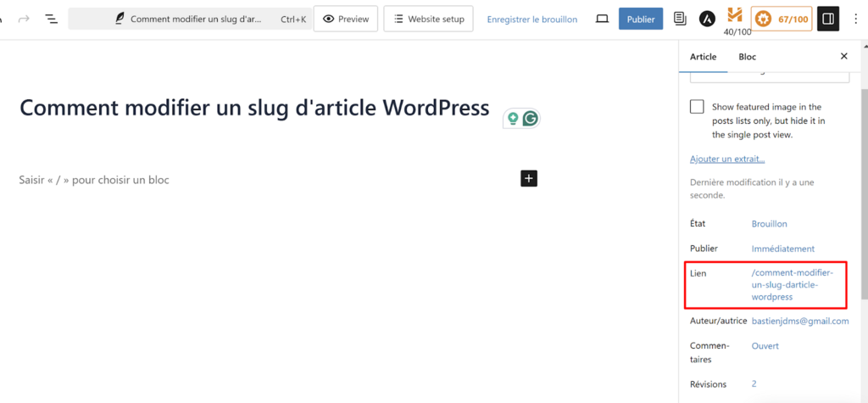Click the Astra round logo icon

click(707, 19)
